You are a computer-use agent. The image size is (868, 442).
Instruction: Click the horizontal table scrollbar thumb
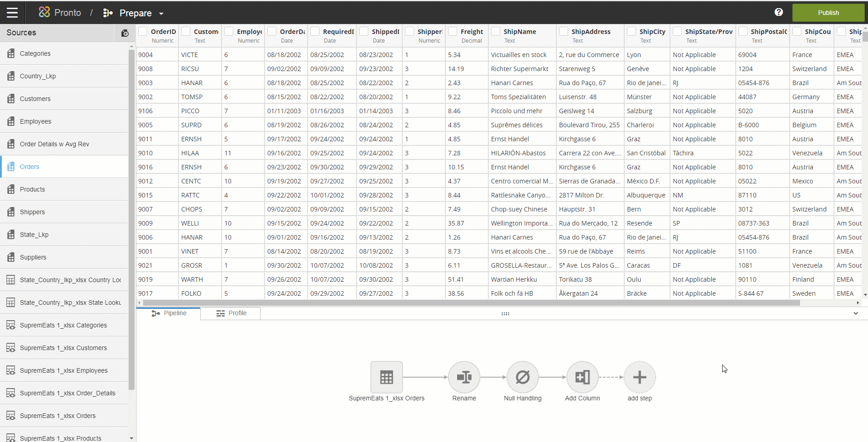click(472, 303)
